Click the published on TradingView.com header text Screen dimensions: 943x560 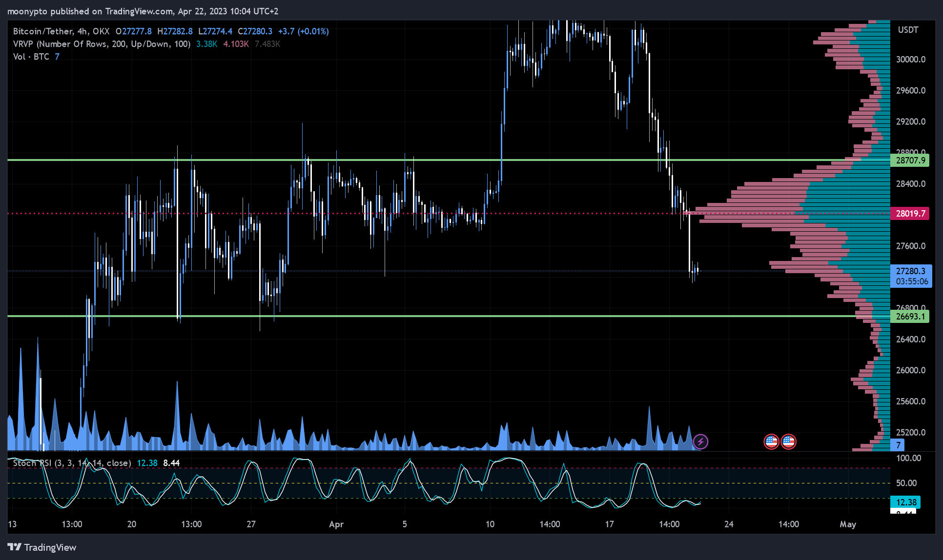111,11
